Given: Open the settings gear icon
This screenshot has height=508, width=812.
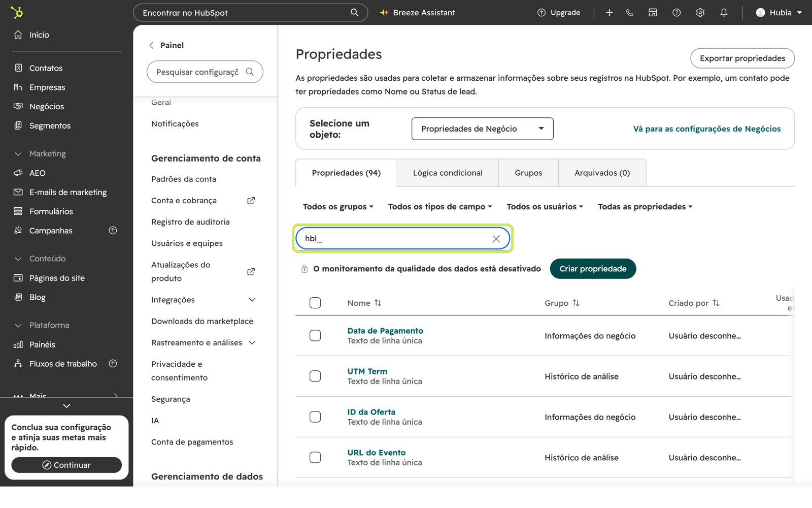Looking at the screenshot, I should pyautogui.click(x=700, y=12).
